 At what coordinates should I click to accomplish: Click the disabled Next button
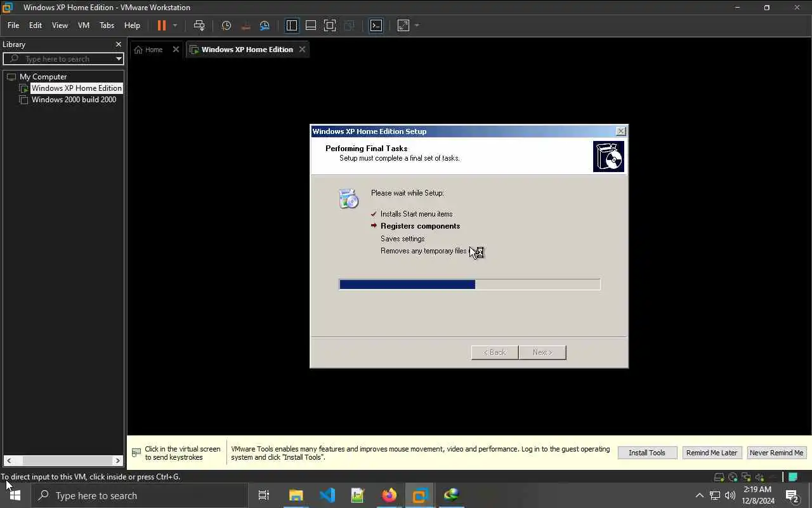(542, 352)
